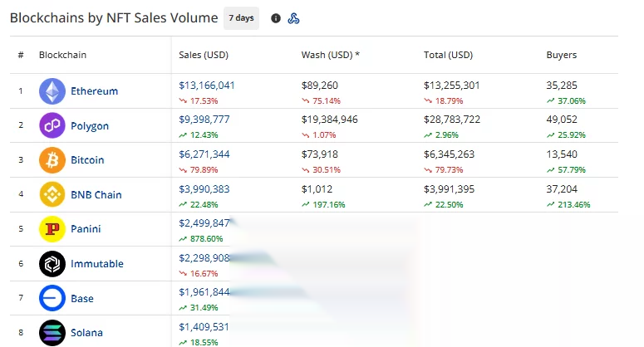The height and width of the screenshot is (347, 644).
Task: Click the # rank column header
Action: (x=21, y=55)
